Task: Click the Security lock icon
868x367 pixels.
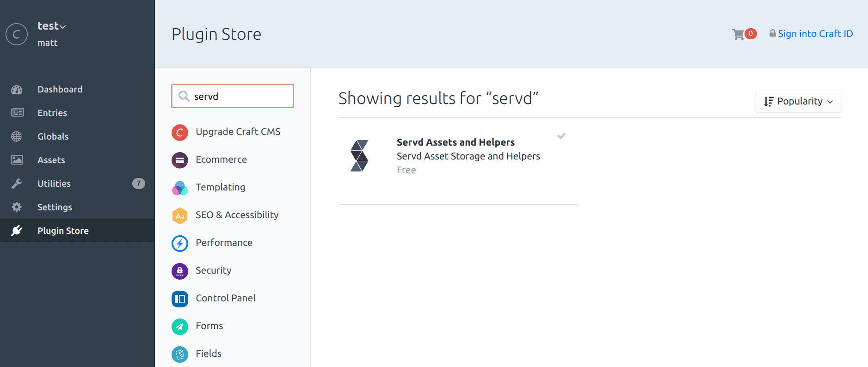Action: pyautogui.click(x=180, y=271)
